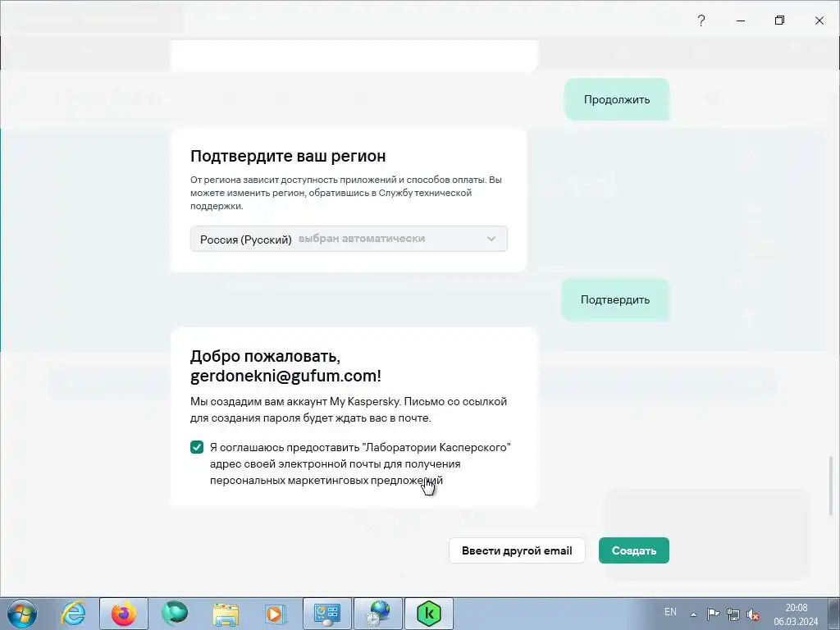The height and width of the screenshot is (630, 840).
Task: Open Firefox from the taskbar
Action: click(x=124, y=614)
